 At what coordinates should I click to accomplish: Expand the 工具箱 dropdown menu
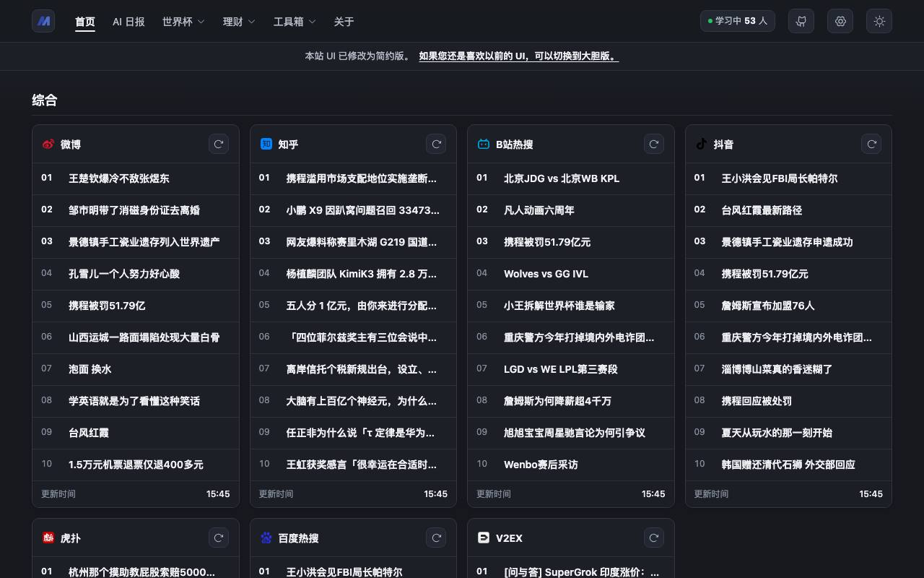(295, 22)
